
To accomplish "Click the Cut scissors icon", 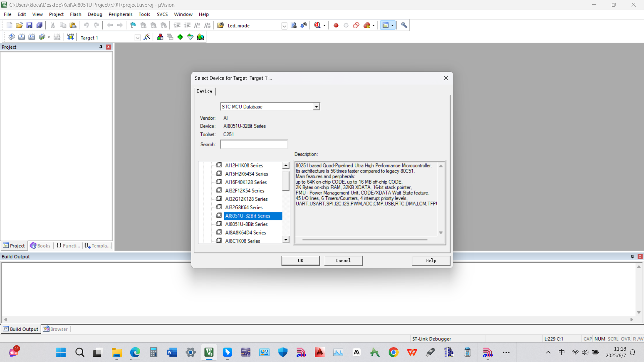I will (x=53, y=25).
